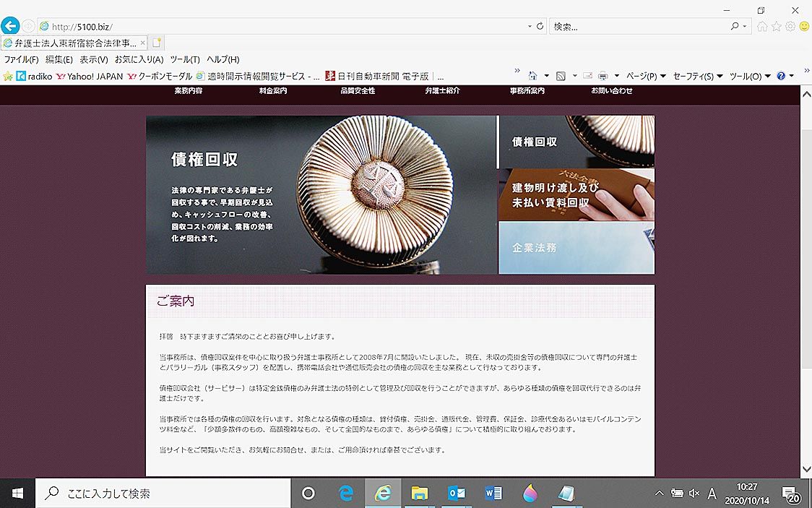
Task: Open the ファイル(F) menu
Action: [x=21, y=59]
